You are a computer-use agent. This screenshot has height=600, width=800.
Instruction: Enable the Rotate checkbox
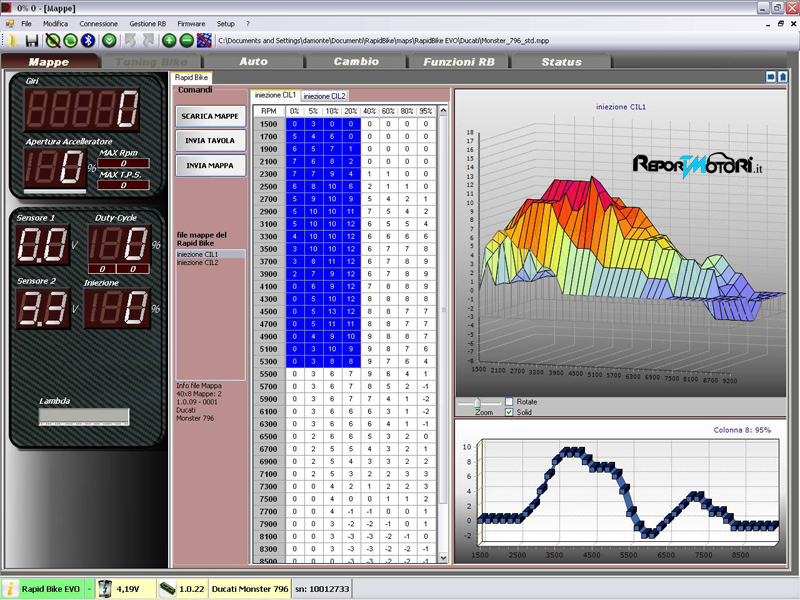[511, 402]
